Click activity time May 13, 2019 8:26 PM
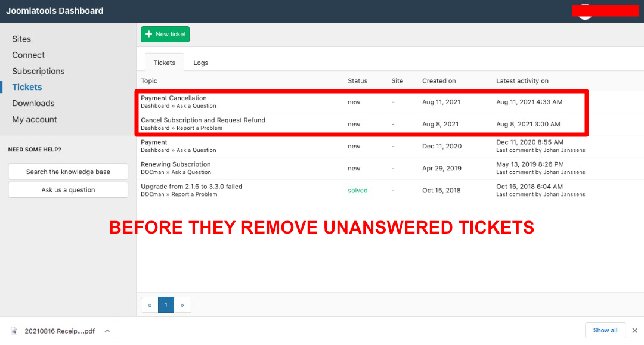 point(530,164)
